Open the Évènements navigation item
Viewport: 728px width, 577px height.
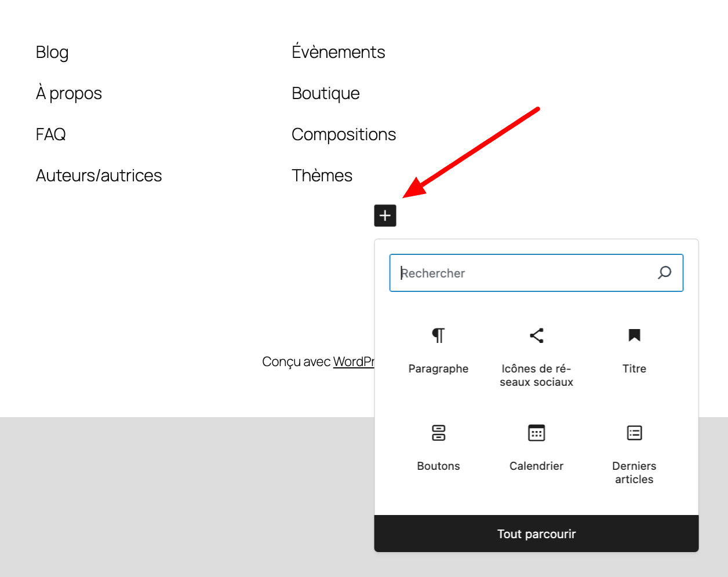click(338, 52)
